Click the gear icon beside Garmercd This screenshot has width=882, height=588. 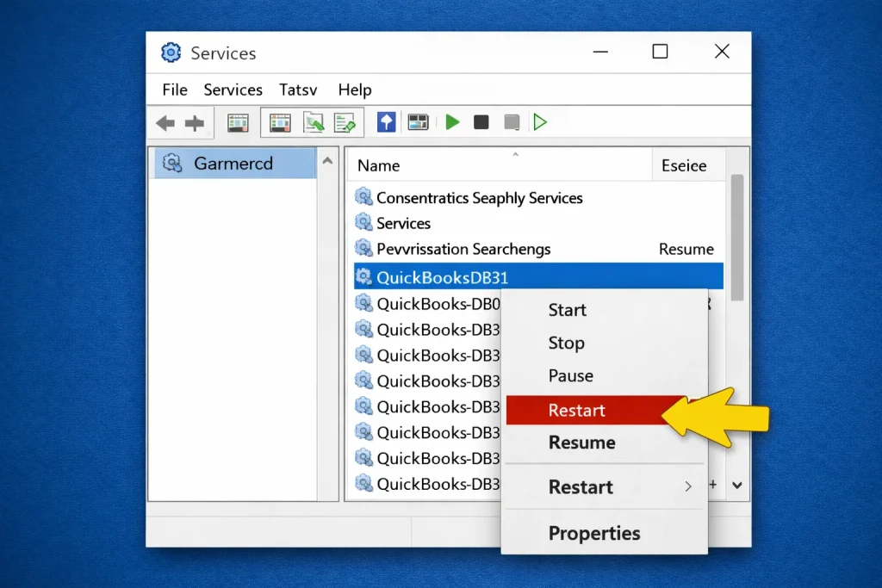click(x=172, y=164)
